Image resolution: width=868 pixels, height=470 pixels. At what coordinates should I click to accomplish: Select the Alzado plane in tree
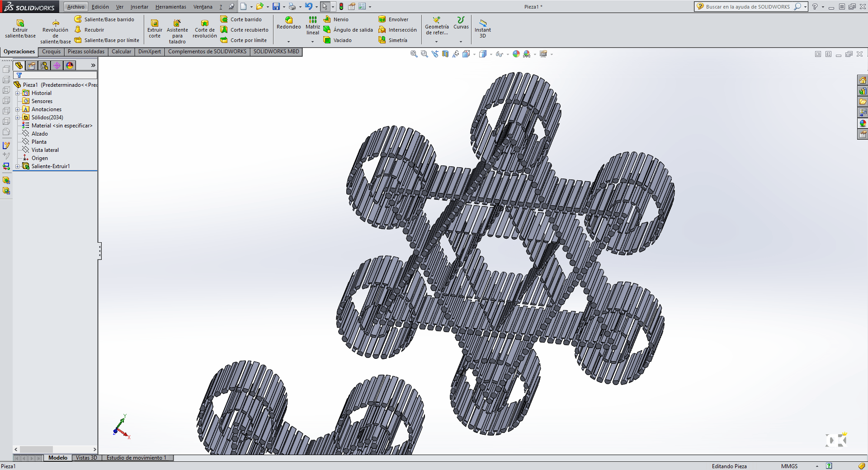[39, 134]
